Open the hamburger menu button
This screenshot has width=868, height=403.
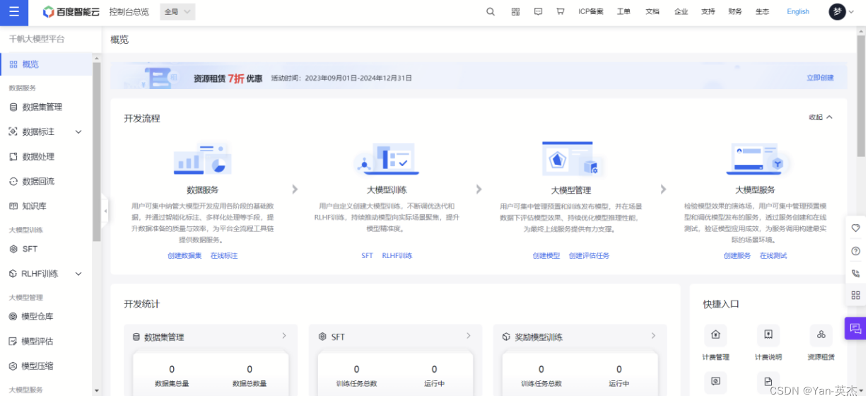point(14,12)
